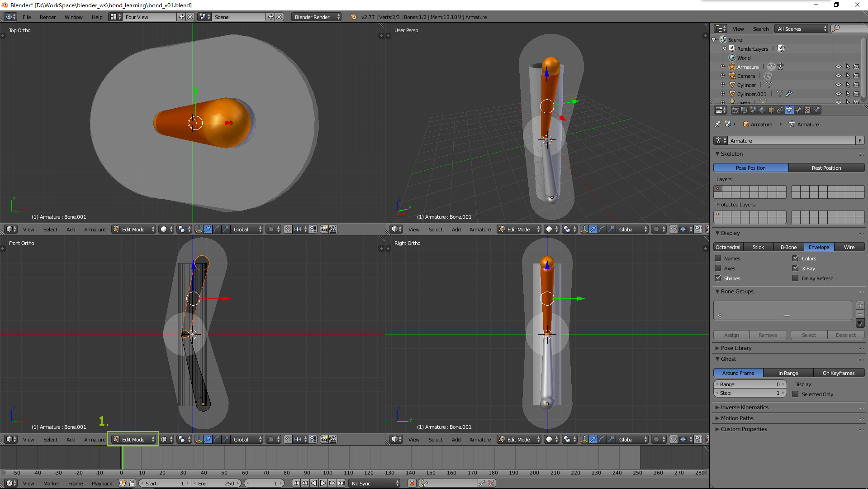The height and width of the screenshot is (489, 868).
Task: Click the Armature data name field
Action: pos(792,141)
